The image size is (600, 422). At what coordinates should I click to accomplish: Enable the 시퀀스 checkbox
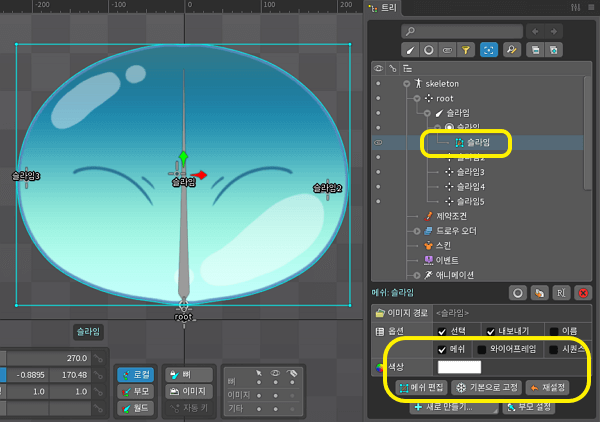coord(553,349)
